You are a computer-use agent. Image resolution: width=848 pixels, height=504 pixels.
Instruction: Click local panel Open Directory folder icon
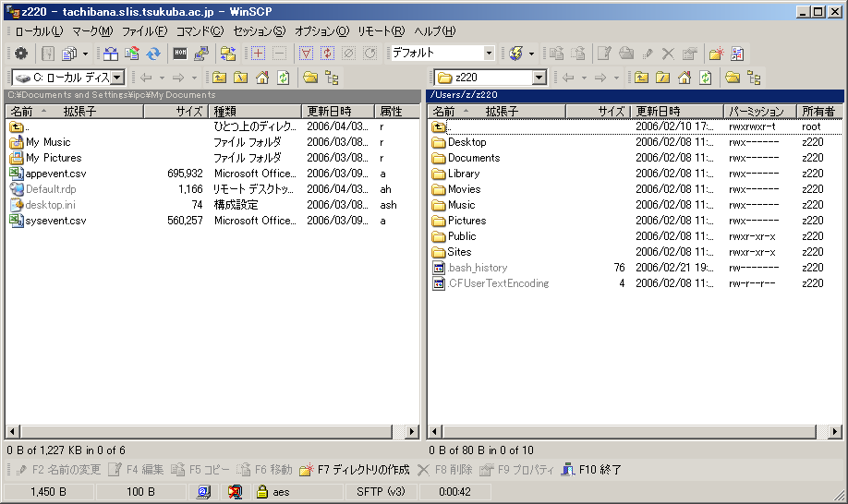click(310, 78)
